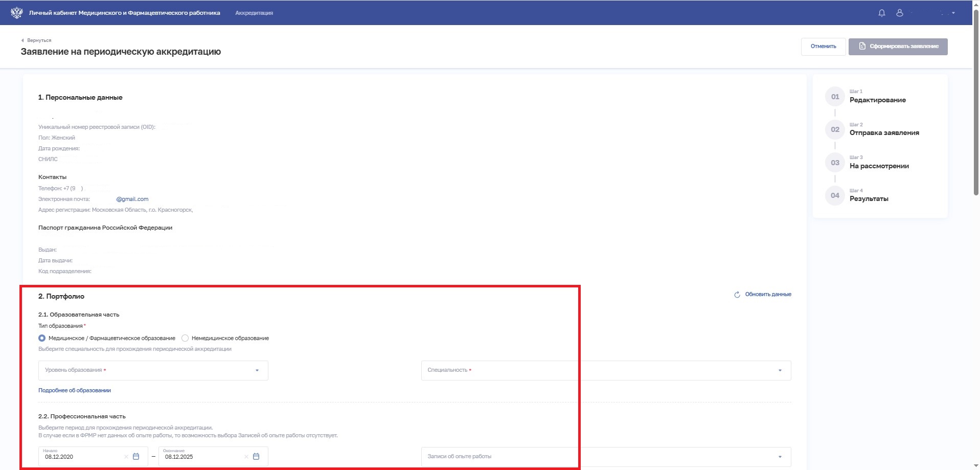The image size is (980, 470).
Task: Select Немедицинское образование radio button
Action: coord(185,338)
